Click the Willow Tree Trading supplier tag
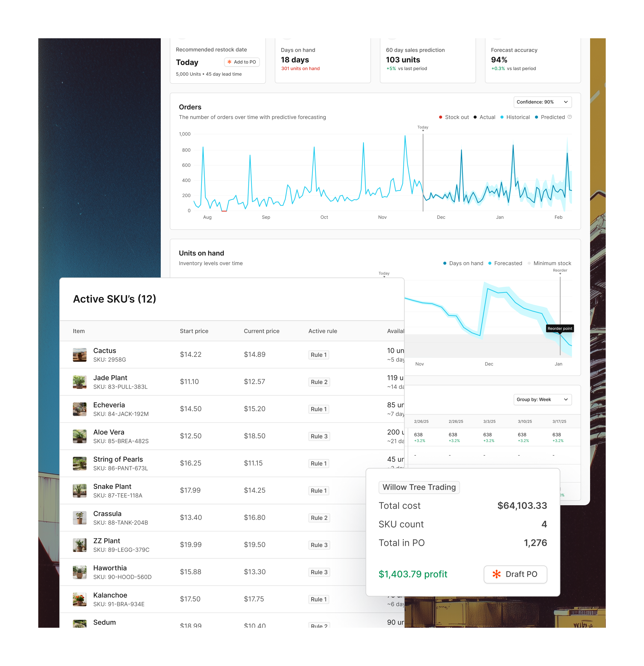This screenshot has width=644, height=666. pyautogui.click(x=419, y=487)
